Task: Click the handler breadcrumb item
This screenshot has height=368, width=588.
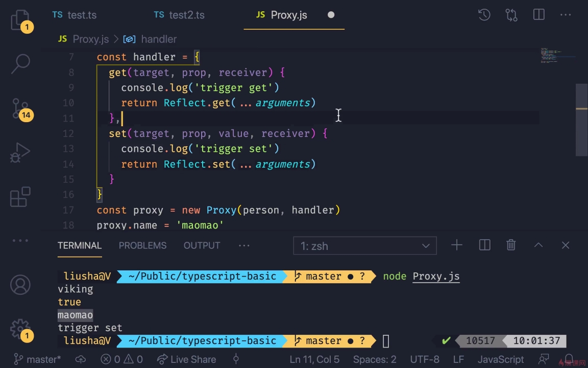Action: point(158,39)
